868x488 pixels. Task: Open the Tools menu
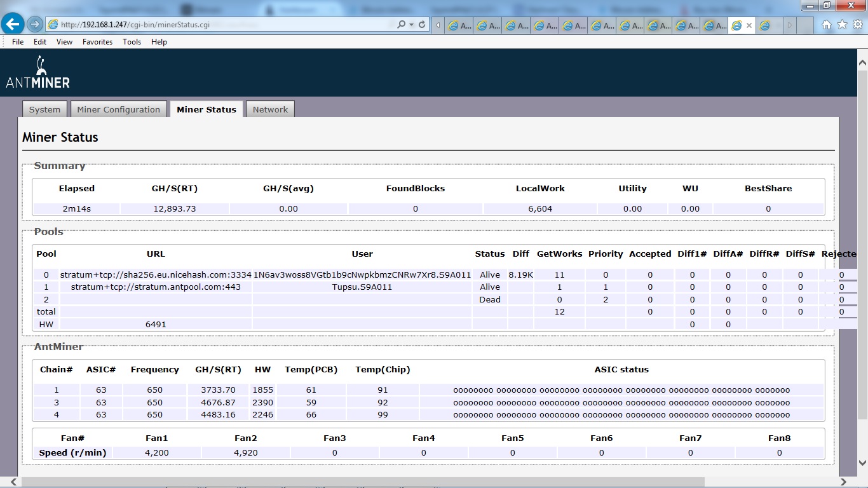132,42
